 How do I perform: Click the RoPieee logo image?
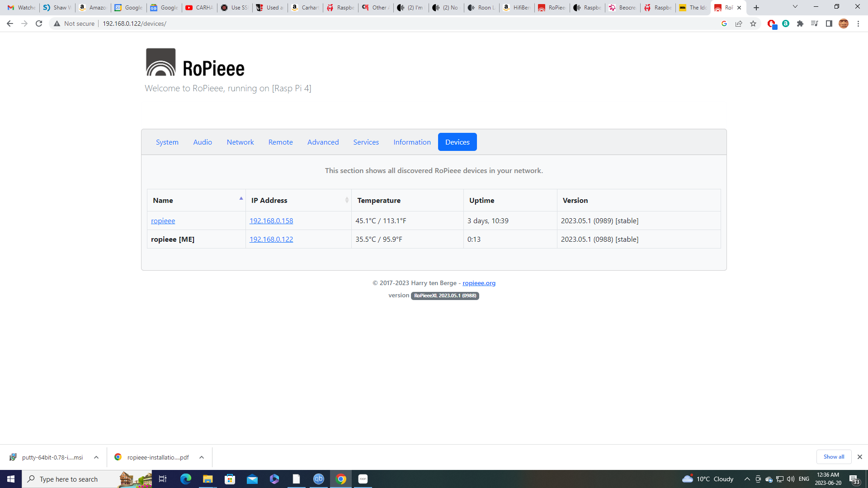[160, 62]
